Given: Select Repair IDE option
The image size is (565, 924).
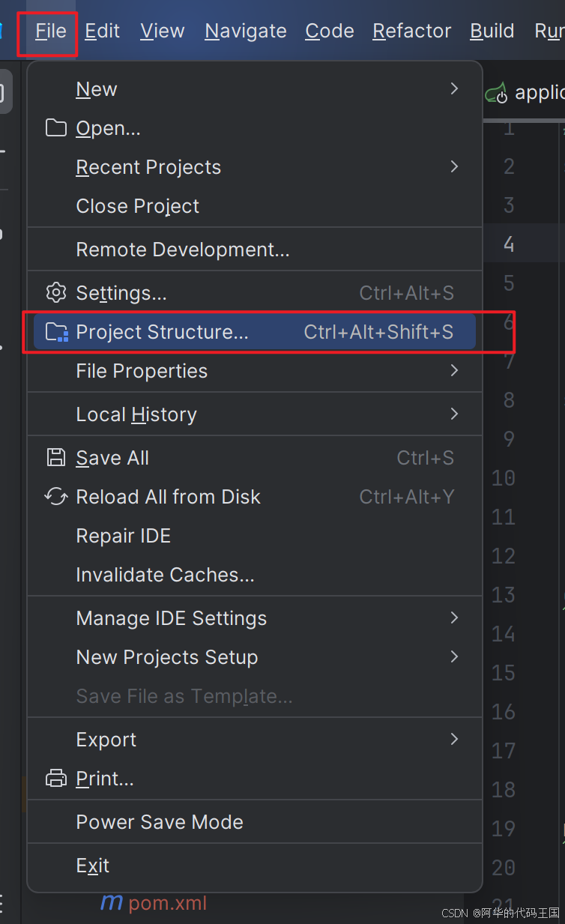Looking at the screenshot, I should (x=255, y=536).
